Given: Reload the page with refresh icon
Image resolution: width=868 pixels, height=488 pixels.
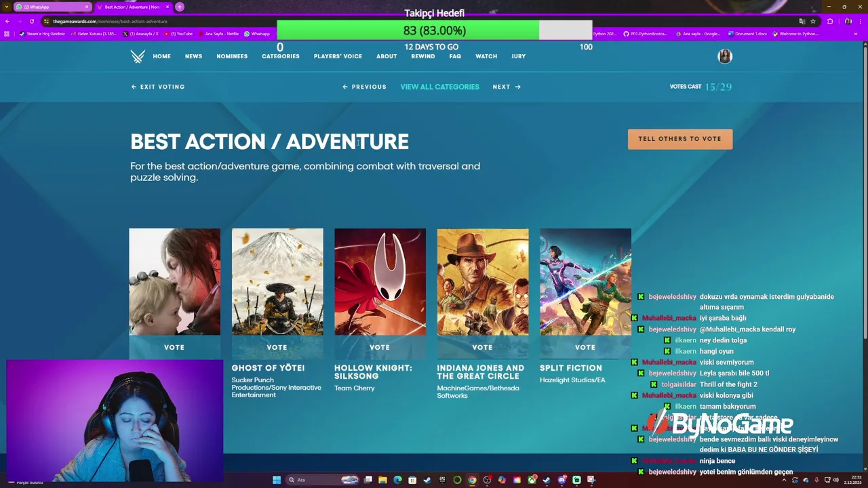Looking at the screenshot, I should (x=31, y=21).
